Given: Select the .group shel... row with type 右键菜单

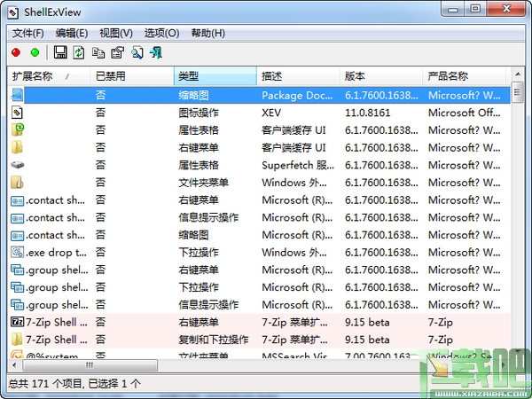Looking at the screenshot, I should pyautogui.click(x=57, y=270).
